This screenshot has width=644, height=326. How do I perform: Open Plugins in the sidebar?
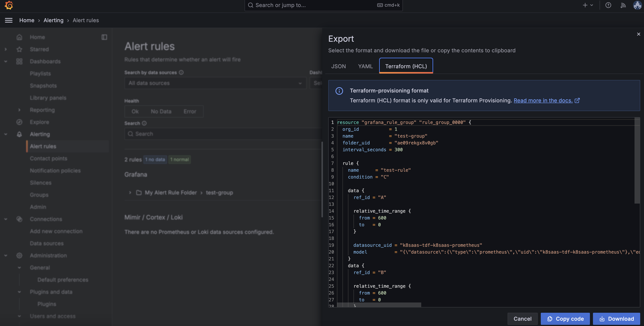pyautogui.click(x=47, y=304)
